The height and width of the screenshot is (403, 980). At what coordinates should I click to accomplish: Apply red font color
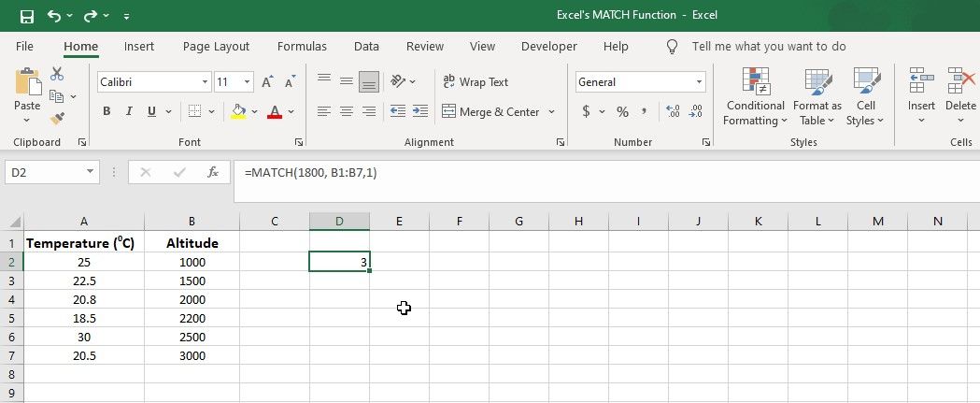click(275, 111)
